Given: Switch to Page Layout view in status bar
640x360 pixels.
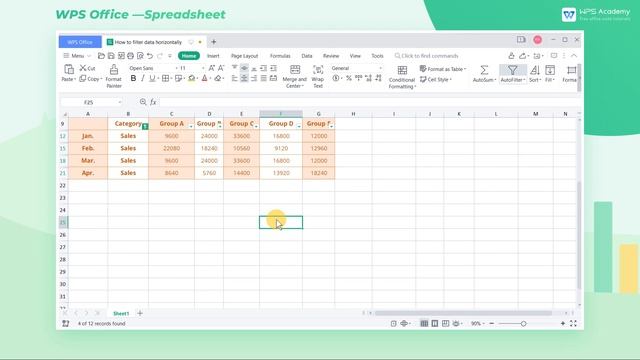Looking at the screenshot, I should pyautogui.click(x=435, y=323).
